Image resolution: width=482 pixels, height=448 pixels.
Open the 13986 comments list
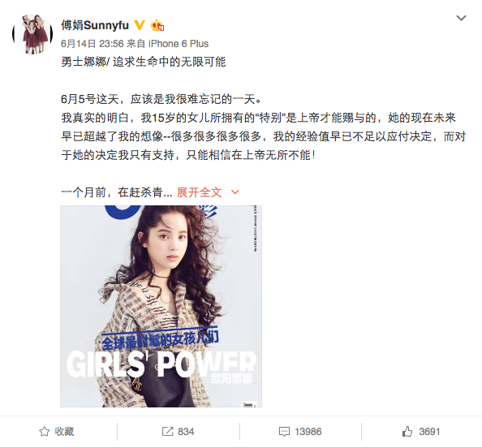(308, 432)
